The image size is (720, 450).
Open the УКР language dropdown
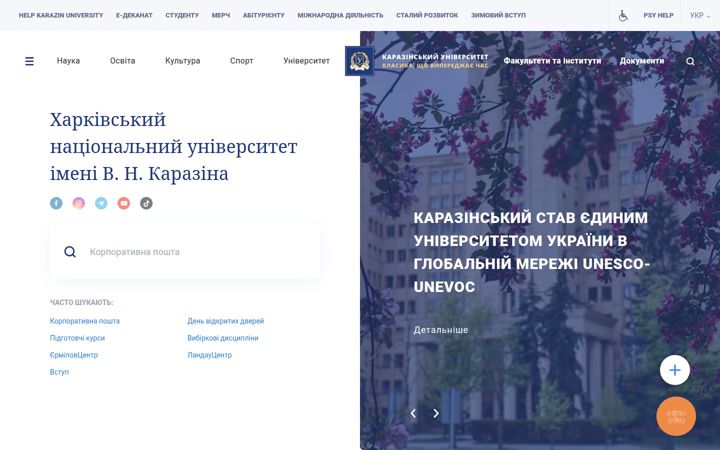coord(700,15)
